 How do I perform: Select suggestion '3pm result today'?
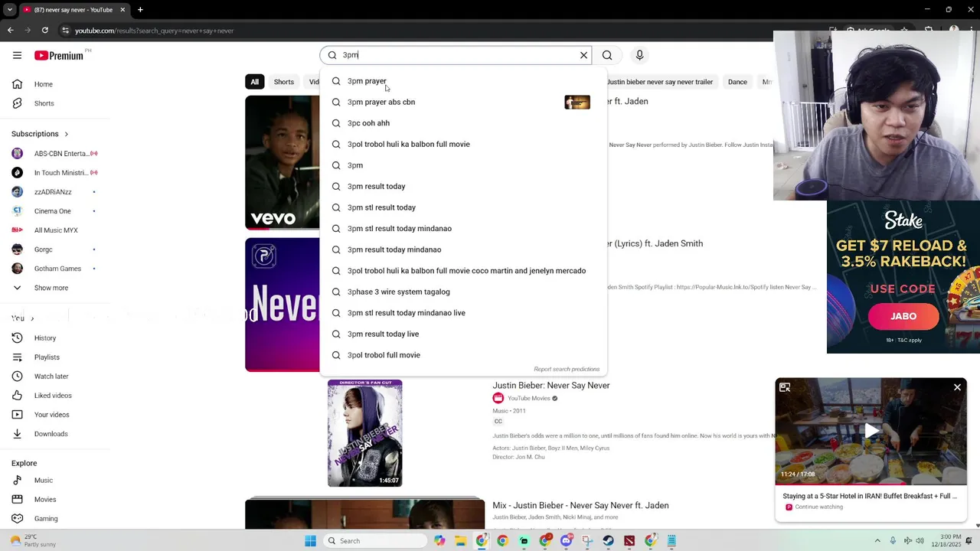click(x=463, y=186)
